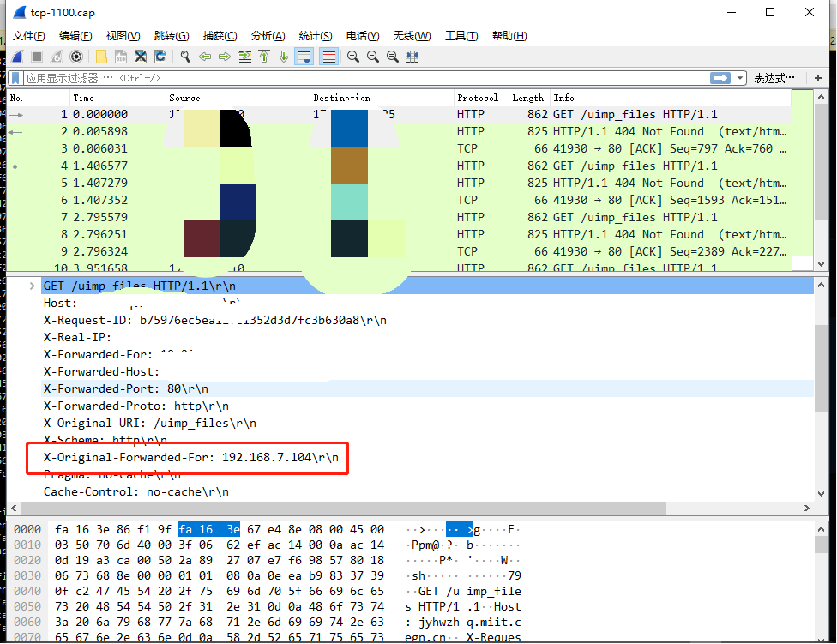Click the display filter input field

pos(365,78)
